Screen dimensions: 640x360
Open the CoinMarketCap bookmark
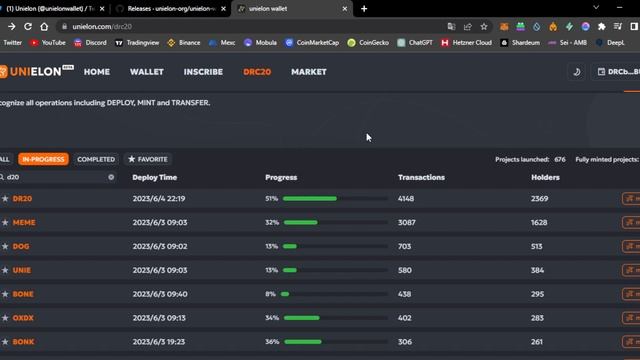312,42
